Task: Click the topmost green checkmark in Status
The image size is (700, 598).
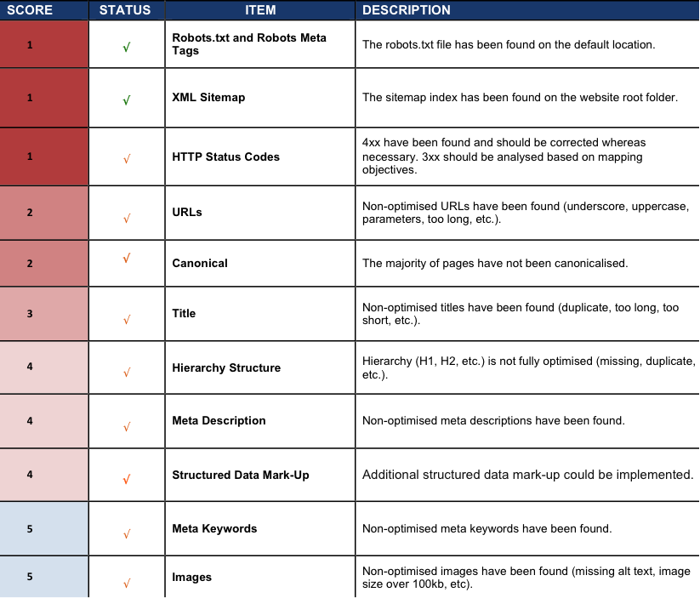Action: click(x=126, y=48)
